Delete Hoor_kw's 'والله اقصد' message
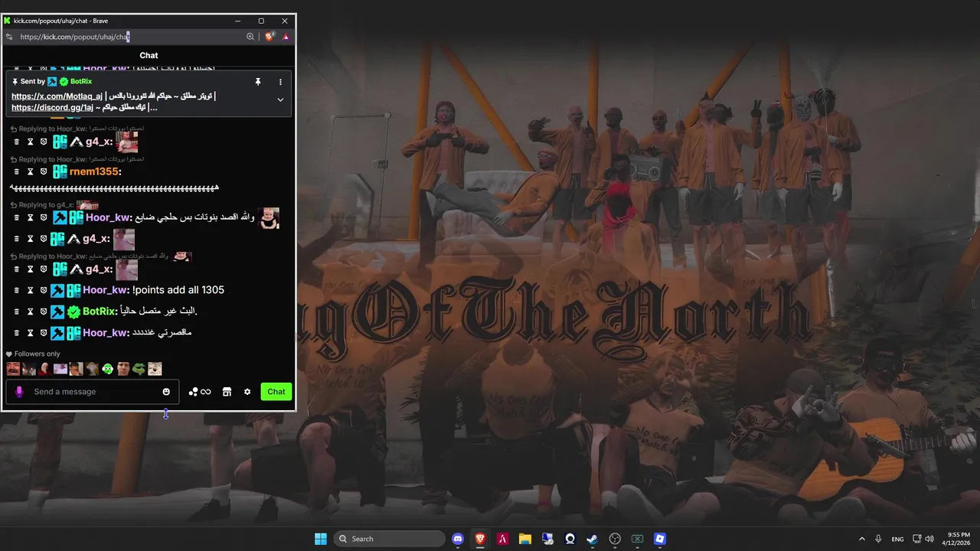Viewport: 980px width, 551px height. 16,218
